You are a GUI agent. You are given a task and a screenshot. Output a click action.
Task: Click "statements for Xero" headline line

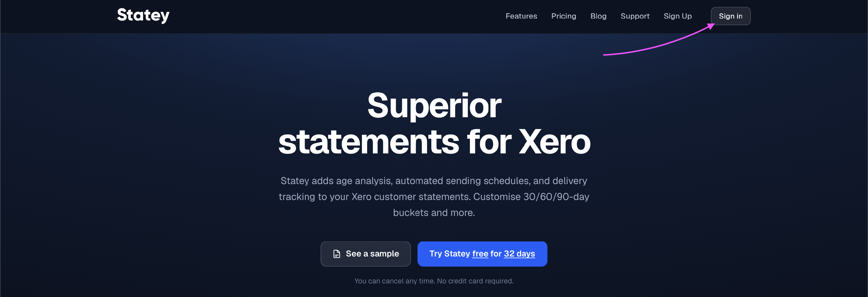point(434,142)
